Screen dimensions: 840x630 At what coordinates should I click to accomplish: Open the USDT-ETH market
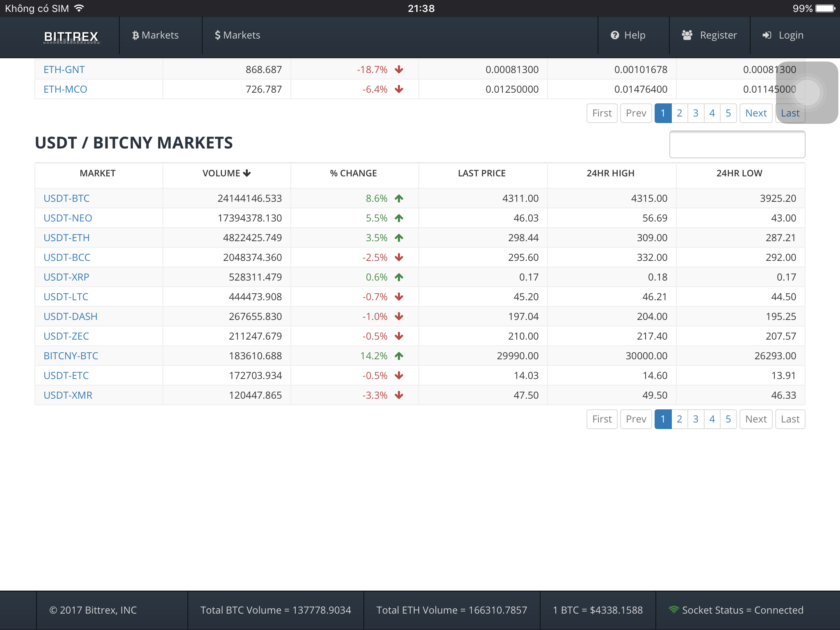(66, 238)
